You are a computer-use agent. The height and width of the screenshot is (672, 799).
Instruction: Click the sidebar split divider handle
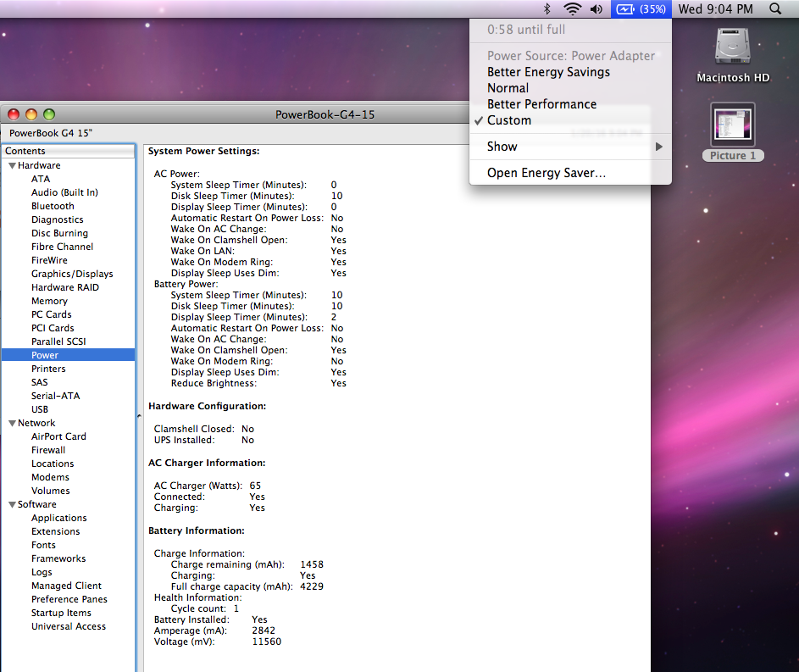139,416
